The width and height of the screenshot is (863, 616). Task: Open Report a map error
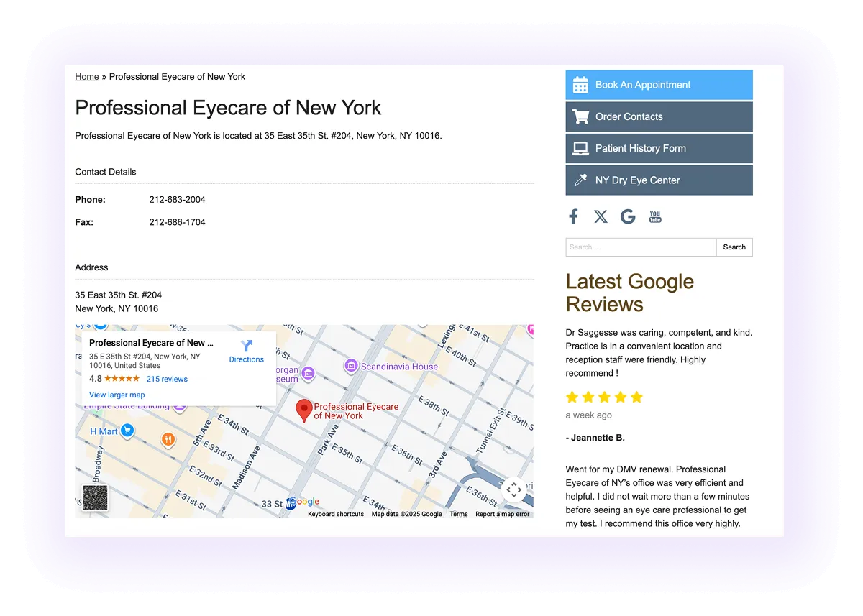click(x=502, y=514)
